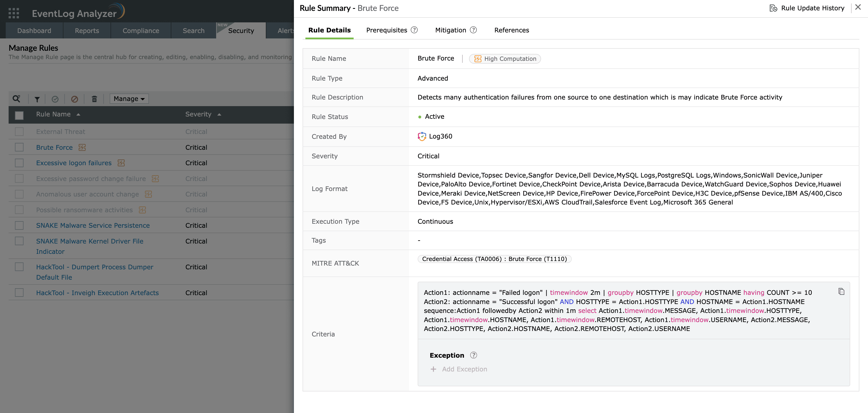This screenshot has width=868, height=413.
Task: Check the External Threat row checkbox
Action: [19, 132]
